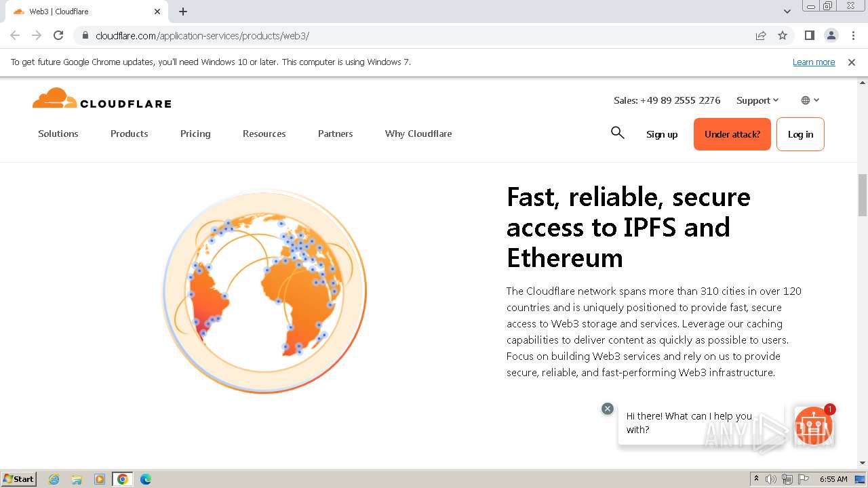Toggle the browser side panel

809,35
